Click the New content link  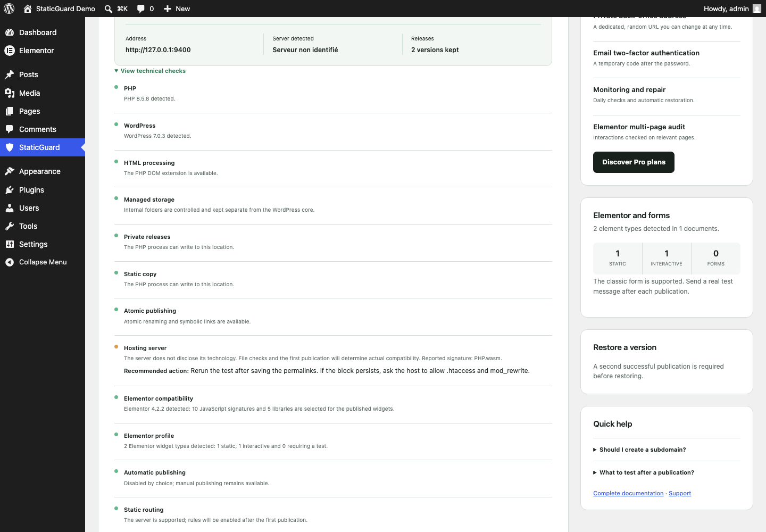click(182, 9)
